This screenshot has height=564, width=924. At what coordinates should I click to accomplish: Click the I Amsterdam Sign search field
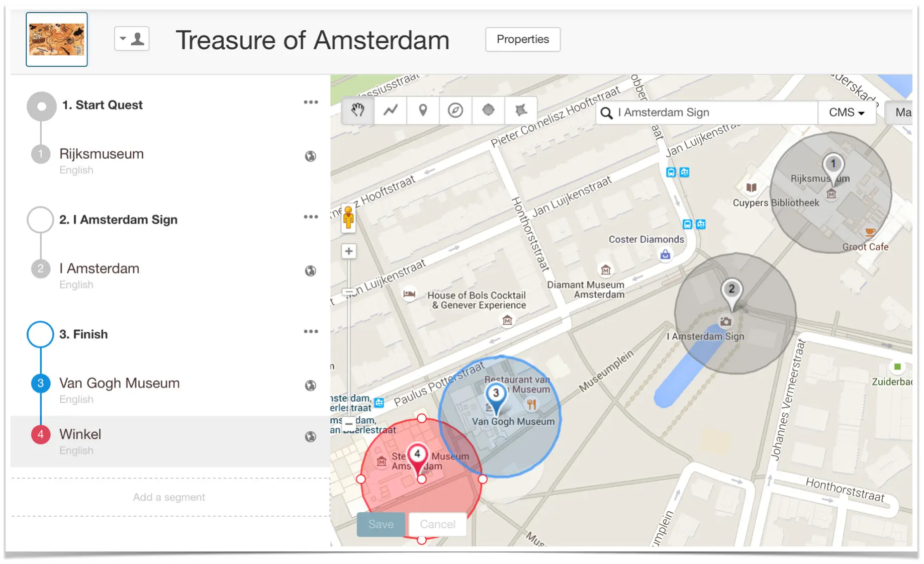point(706,113)
